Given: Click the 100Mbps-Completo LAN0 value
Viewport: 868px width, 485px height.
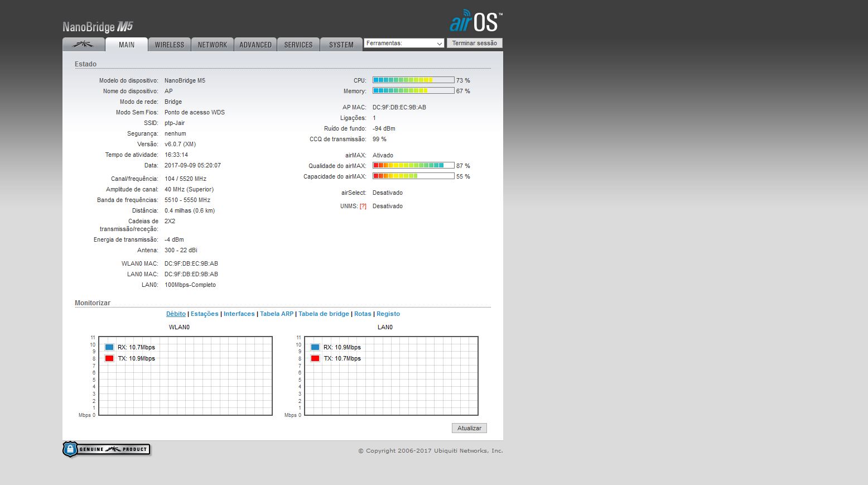Looking at the screenshot, I should click(x=190, y=285).
